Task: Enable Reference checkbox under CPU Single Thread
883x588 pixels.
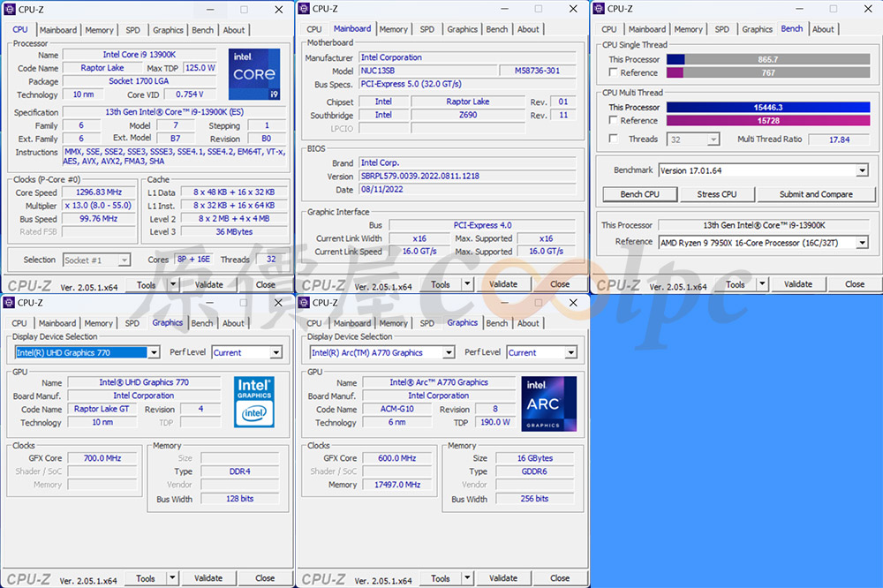Action: click(x=614, y=72)
